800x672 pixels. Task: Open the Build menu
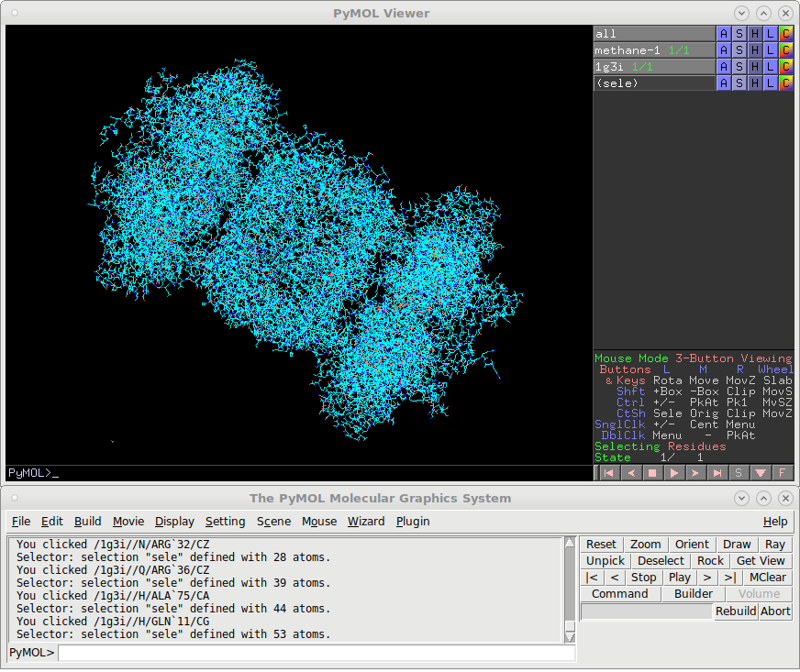click(x=88, y=521)
